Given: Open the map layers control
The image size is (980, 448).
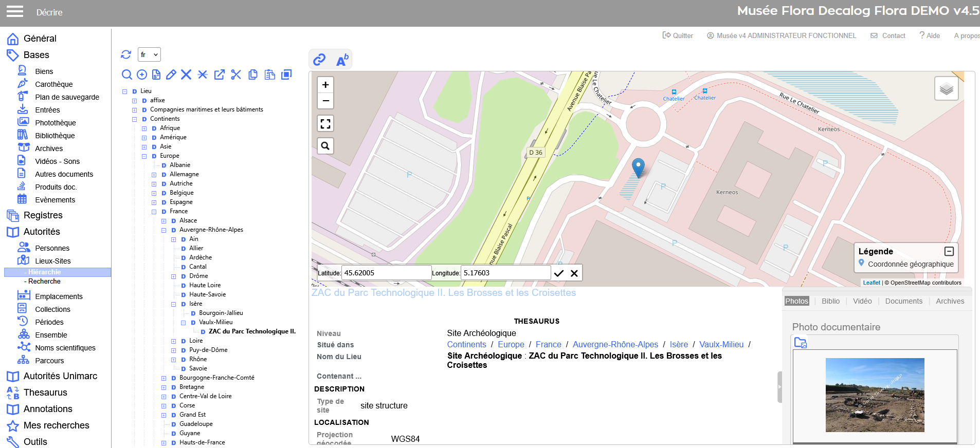Looking at the screenshot, I should tap(946, 89).
